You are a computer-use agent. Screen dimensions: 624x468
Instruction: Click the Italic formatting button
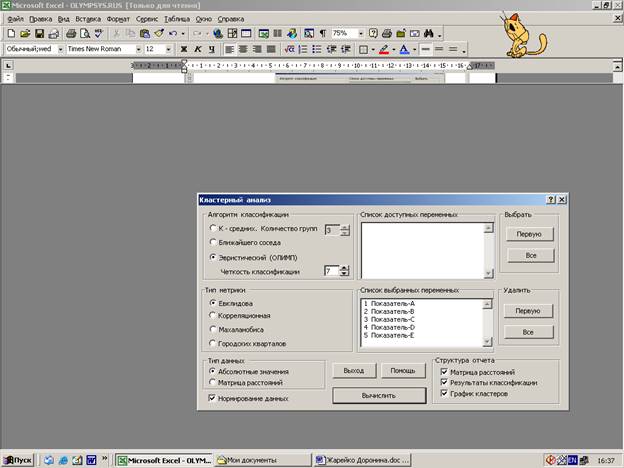pos(197,48)
